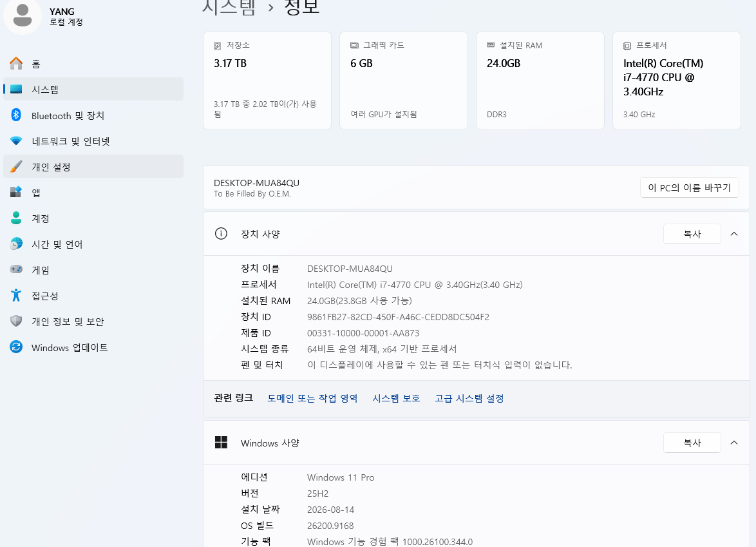Open the 홈 home icon in sidebar
This screenshot has width=756, height=547.
click(x=16, y=63)
